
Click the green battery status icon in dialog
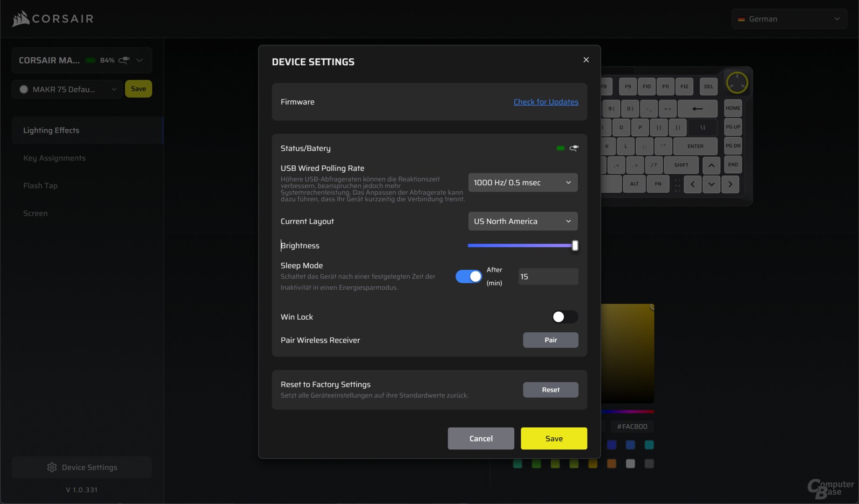(x=561, y=148)
